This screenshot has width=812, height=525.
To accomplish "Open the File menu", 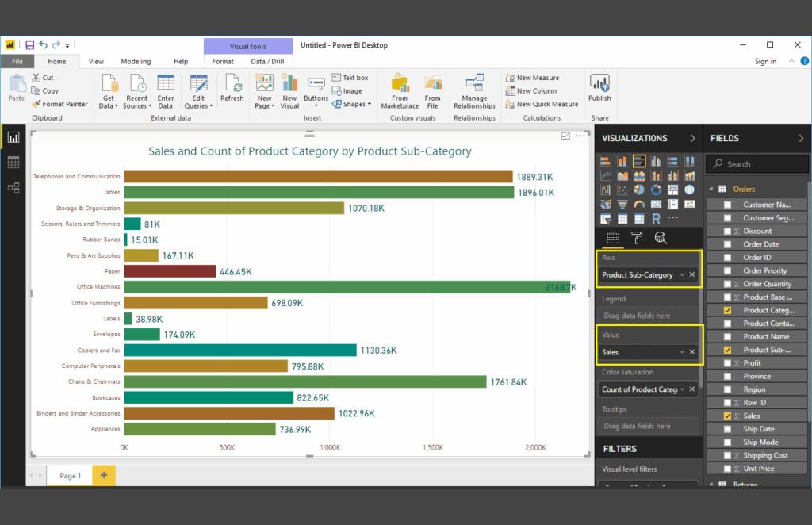I will pyautogui.click(x=17, y=61).
